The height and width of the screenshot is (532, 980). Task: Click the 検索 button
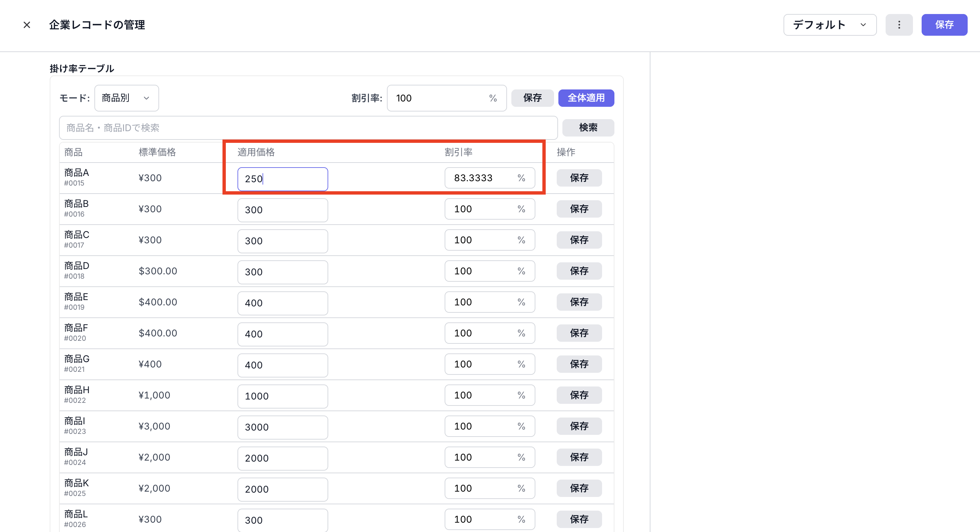click(588, 128)
